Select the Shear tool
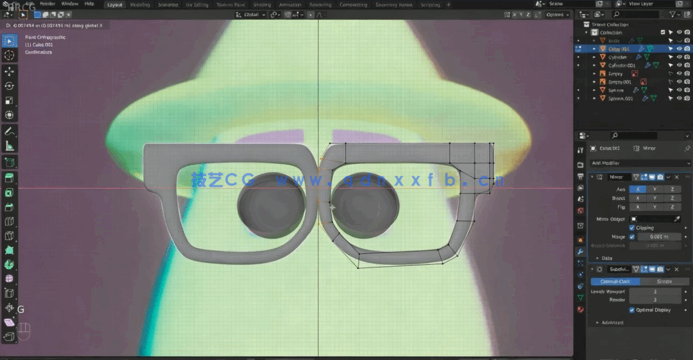The width and height of the screenshot is (693, 360). [9, 322]
